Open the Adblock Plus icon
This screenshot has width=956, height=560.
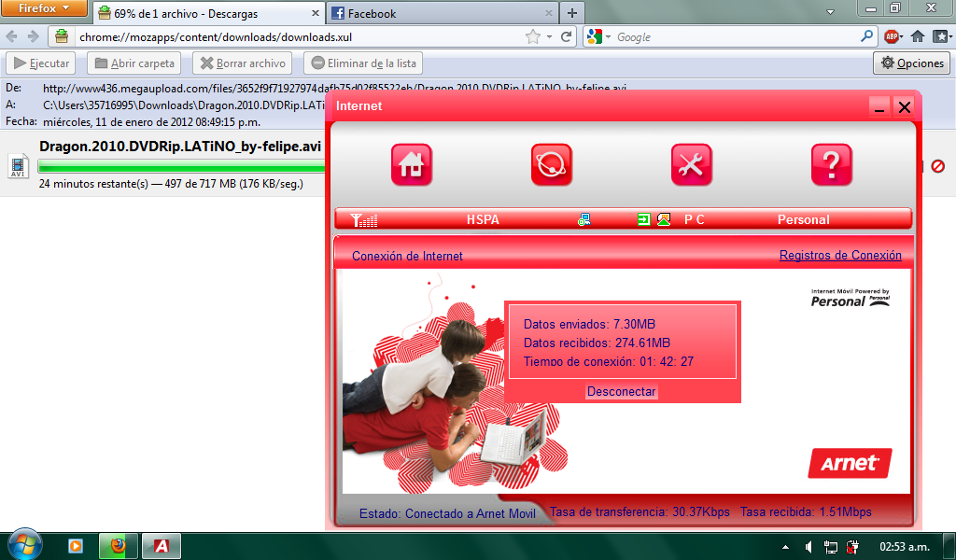click(892, 36)
